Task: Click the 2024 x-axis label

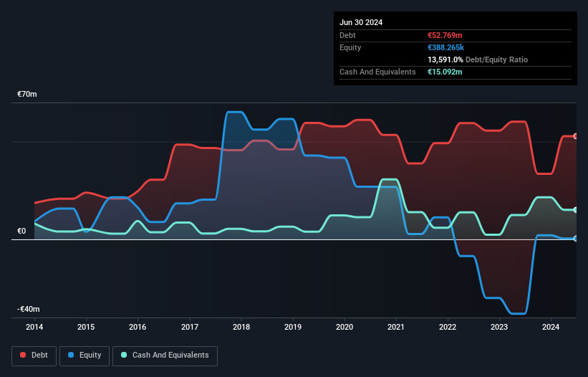Action: tap(551, 327)
